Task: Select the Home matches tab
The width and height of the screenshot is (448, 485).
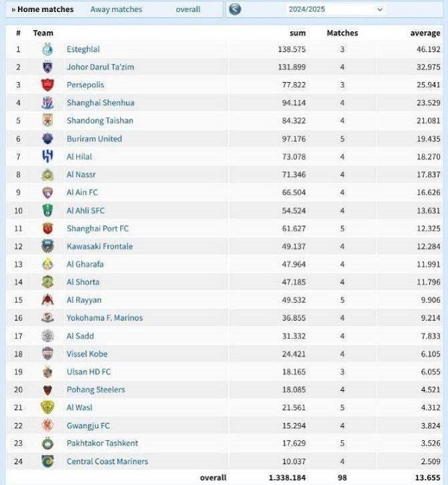Action: (x=43, y=10)
